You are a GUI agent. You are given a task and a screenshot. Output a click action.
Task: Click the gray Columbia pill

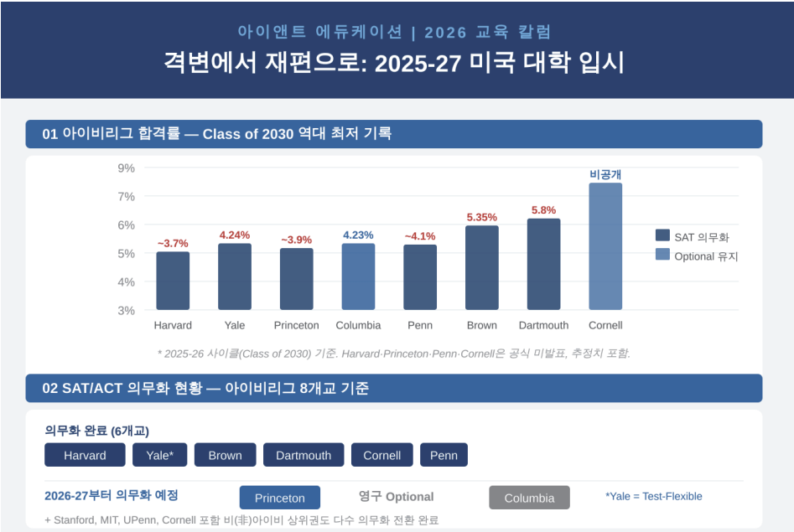click(529, 498)
